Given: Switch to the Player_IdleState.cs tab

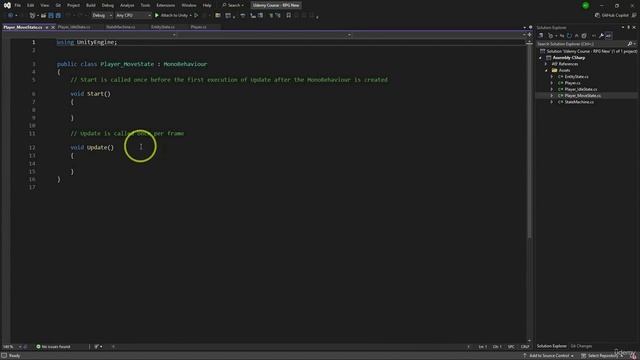Looking at the screenshot, I should [x=74, y=27].
